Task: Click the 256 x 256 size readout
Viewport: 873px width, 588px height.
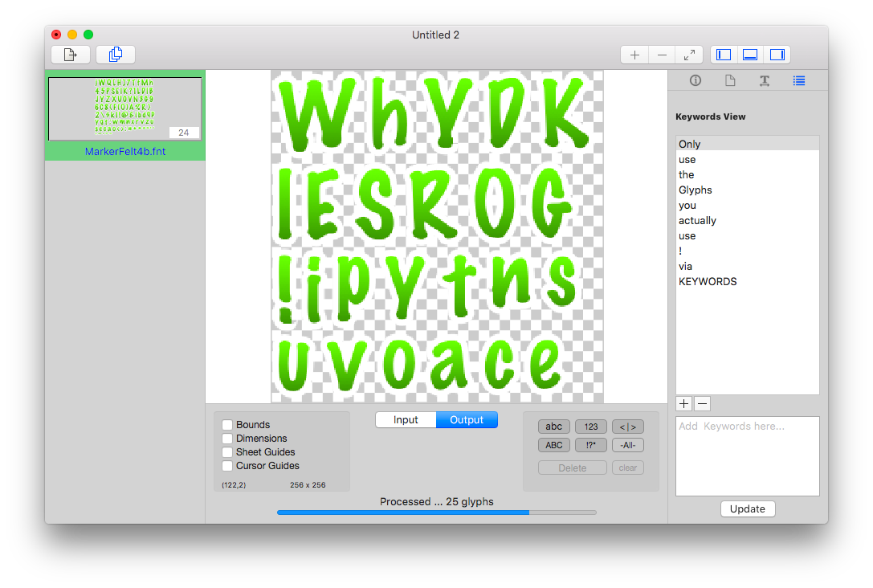Action: coord(308,485)
